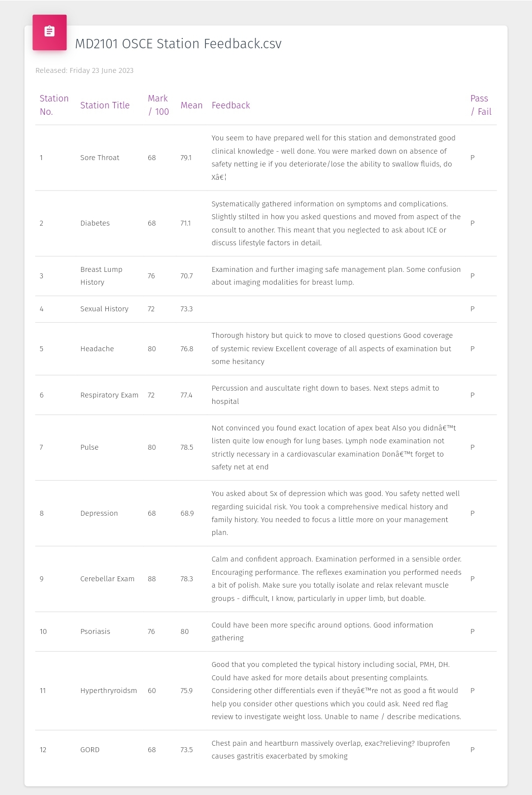The height and width of the screenshot is (795, 532).
Task: Click the Cerebellar Exam station title
Action: (107, 579)
